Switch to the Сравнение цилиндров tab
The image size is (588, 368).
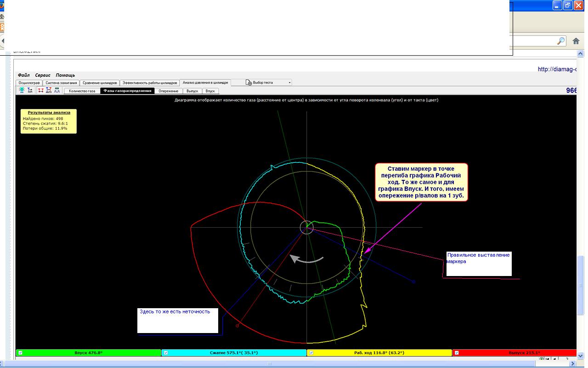click(x=100, y=83)
